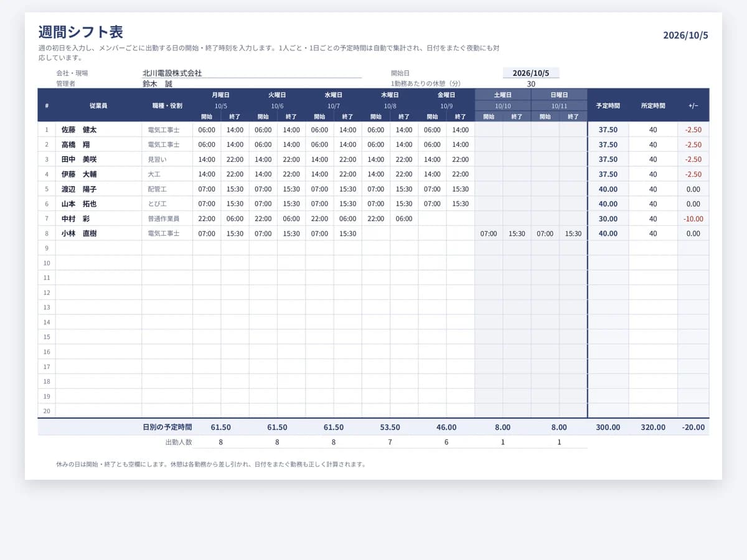Click the 週間シフト表 title

click(80, 32)
